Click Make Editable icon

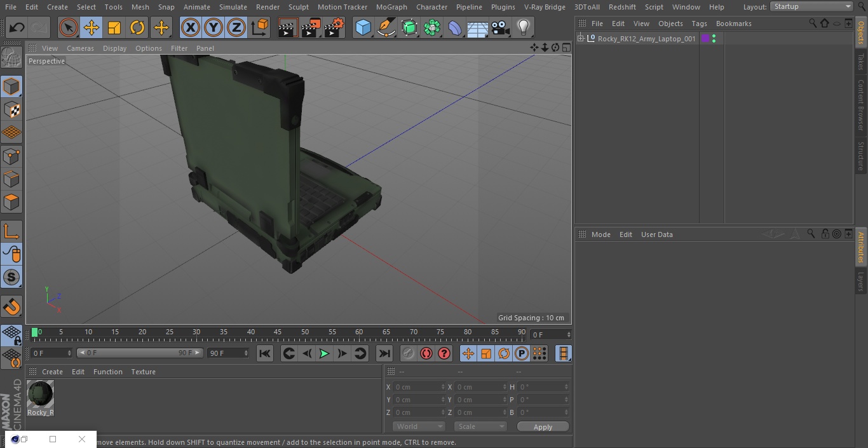[x=11, y=58]
